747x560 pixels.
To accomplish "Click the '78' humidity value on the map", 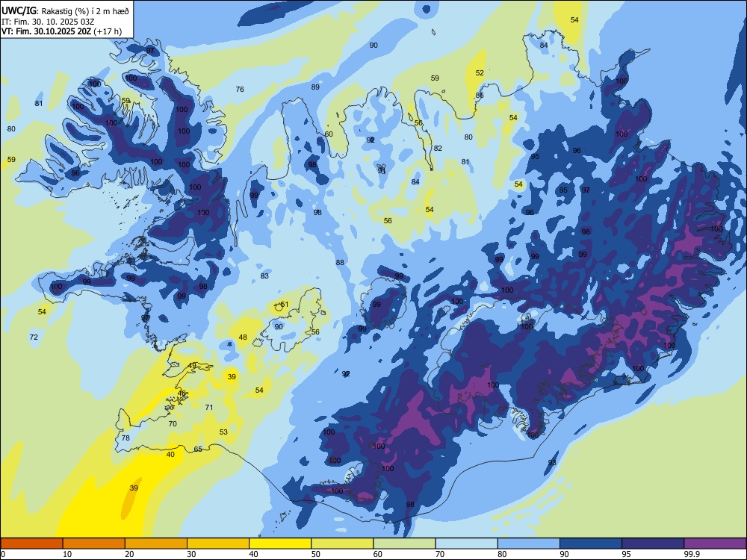I will (x=125, y=438).
